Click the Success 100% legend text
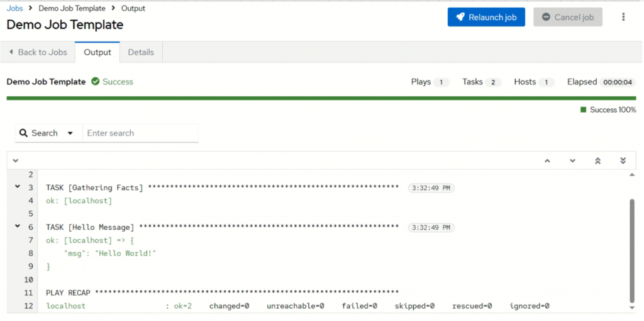 coord(613,110)
